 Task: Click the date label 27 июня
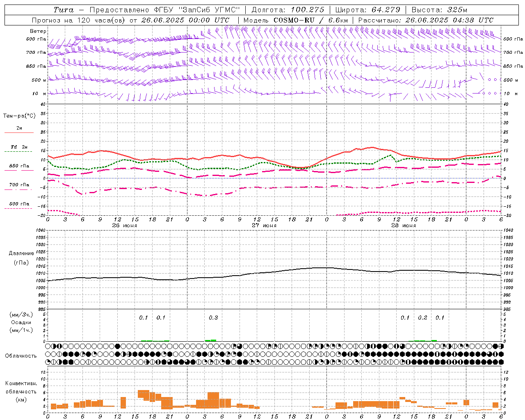[264, 226]
